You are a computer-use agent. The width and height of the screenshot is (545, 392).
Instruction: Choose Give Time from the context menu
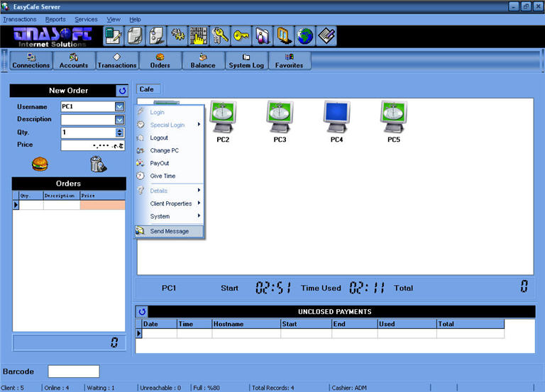pos(169,176)
